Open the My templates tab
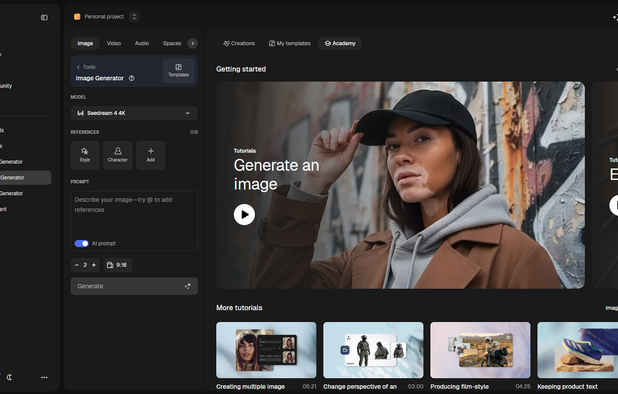 click(x=290, y=43)
